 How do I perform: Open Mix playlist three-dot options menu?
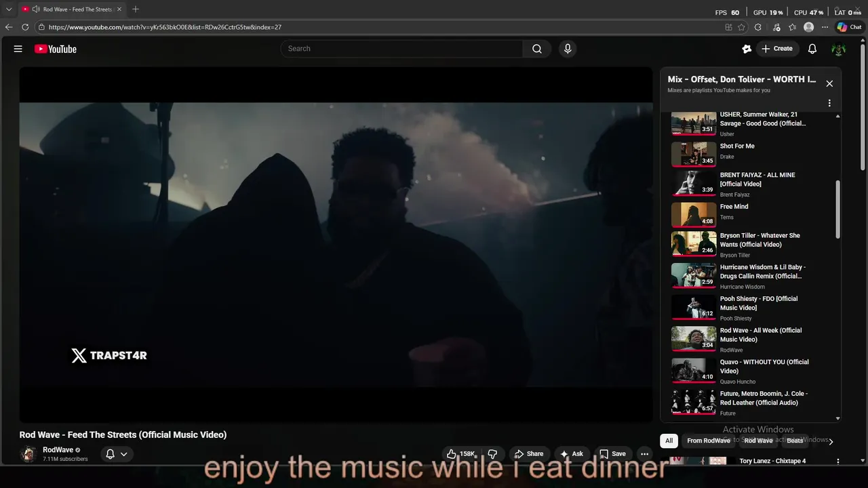point(829,103)
